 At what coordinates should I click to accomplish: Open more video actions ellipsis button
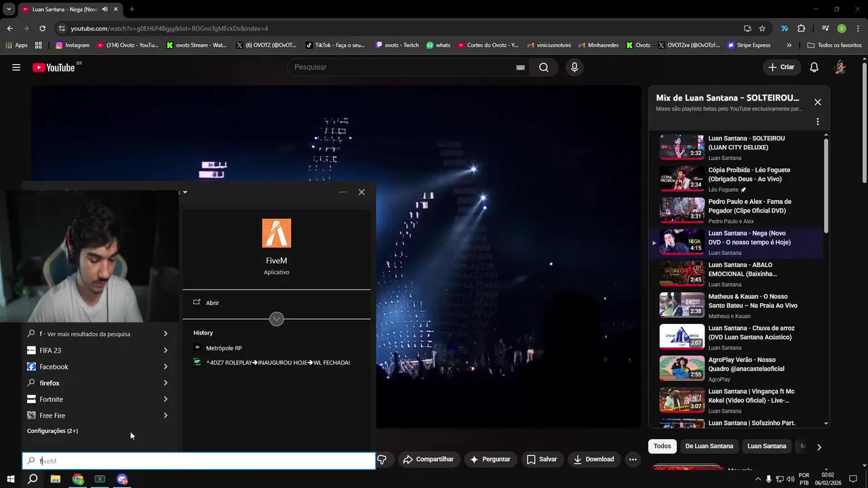pos(633,460)
